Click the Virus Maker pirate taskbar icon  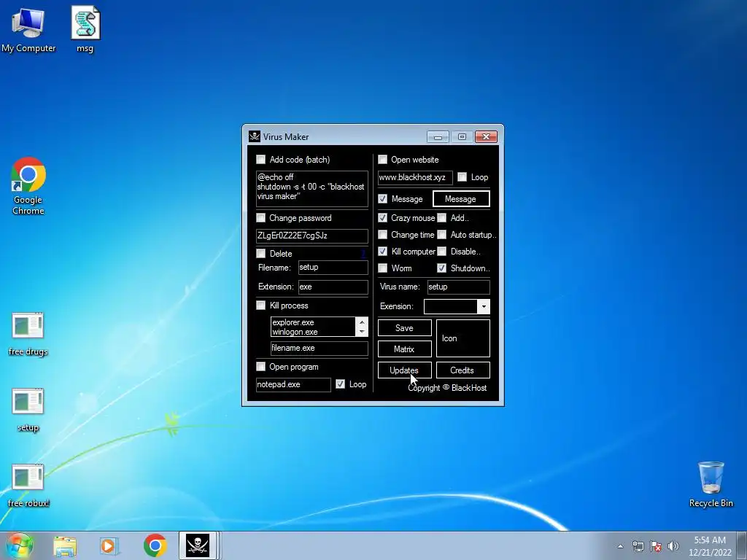point(198,545)
